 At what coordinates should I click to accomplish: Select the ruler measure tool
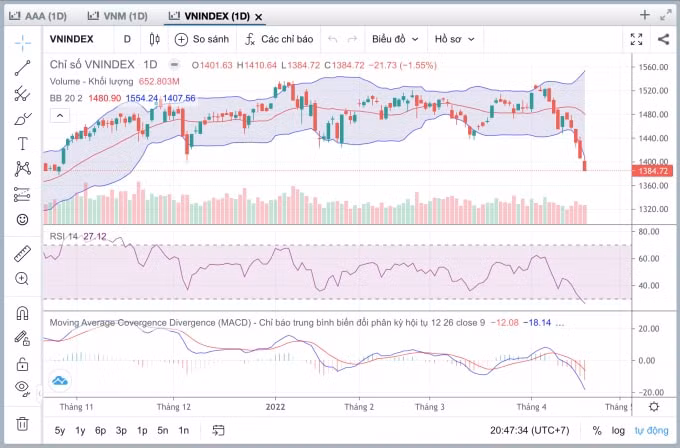click(x=23, y=254)
